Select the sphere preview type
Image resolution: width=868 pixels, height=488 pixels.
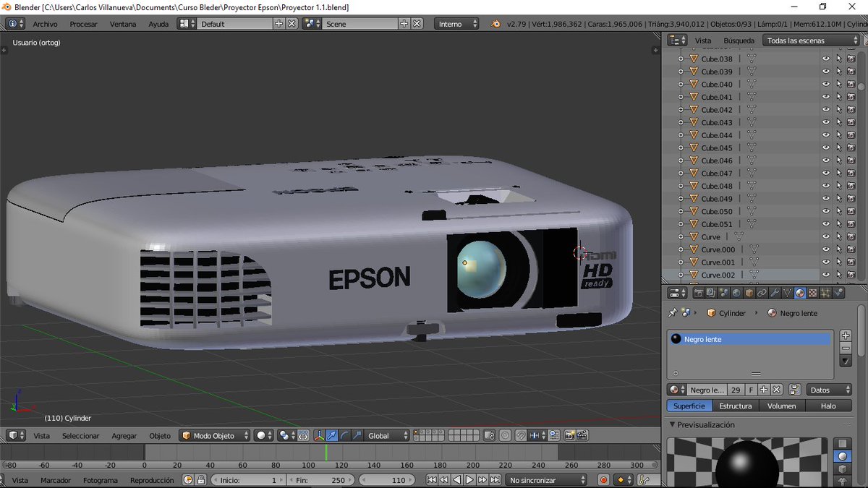(x=842, y=457)
